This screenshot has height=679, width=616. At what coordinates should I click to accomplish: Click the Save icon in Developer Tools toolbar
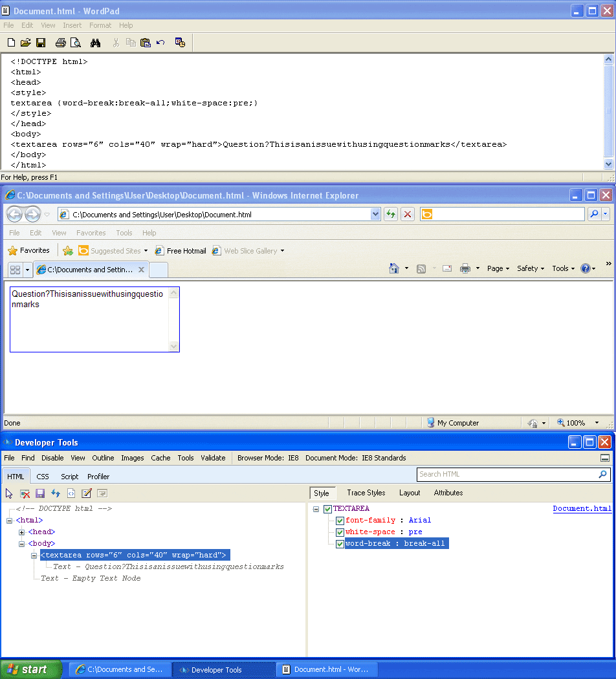[40, 493]
